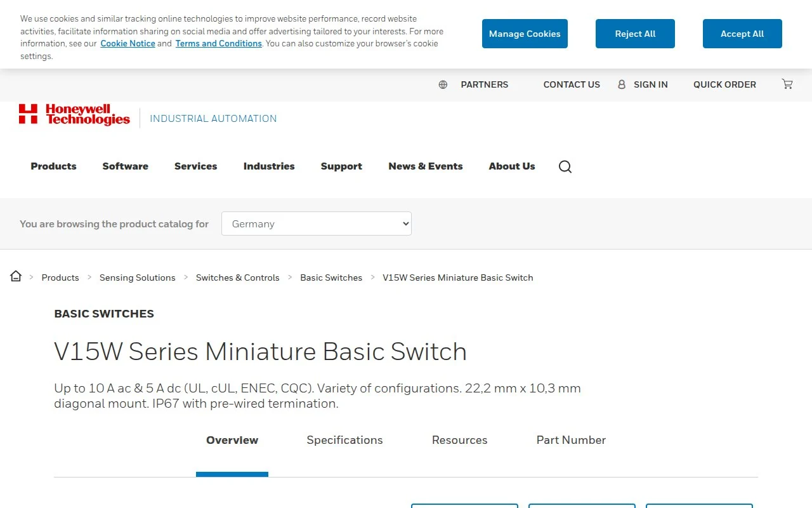Open the Services menu

[x=196, y=166]
